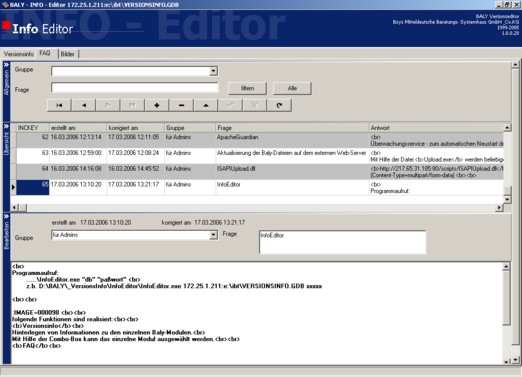
Task: Collapse the Allgemein side panel chevron
Action: pos(6,65)
